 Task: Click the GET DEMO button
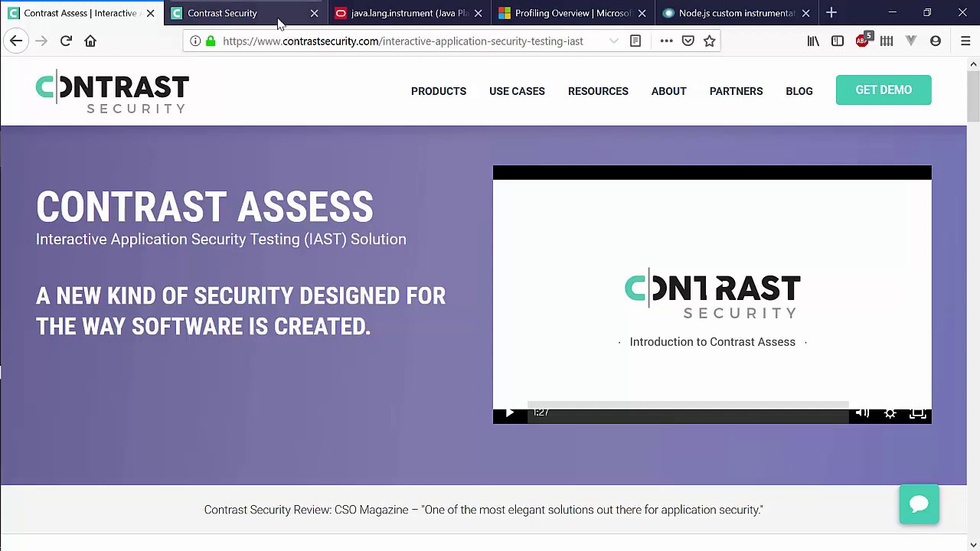click(884, 90)
